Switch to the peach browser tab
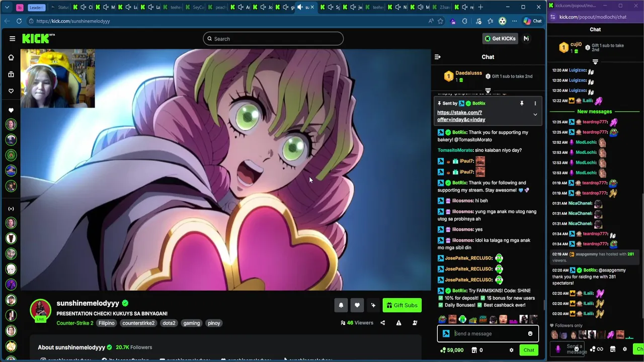Viewport: 644px width, 362px height. tap(217, 7)
